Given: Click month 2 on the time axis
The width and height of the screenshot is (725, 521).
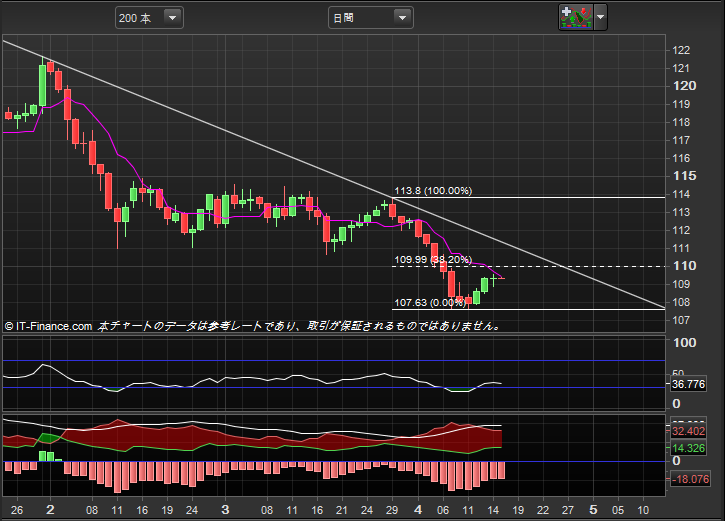Looking at the screenshot, I should click(50, 509).
